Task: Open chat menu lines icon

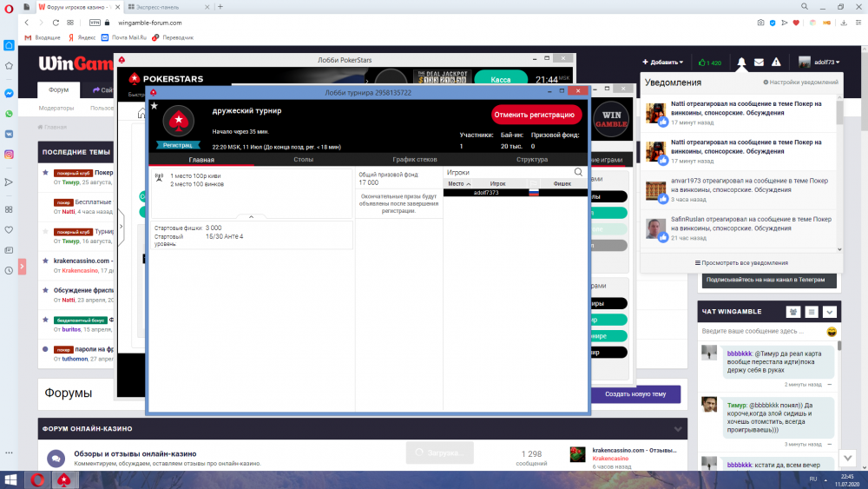Action: pos(812,312)
